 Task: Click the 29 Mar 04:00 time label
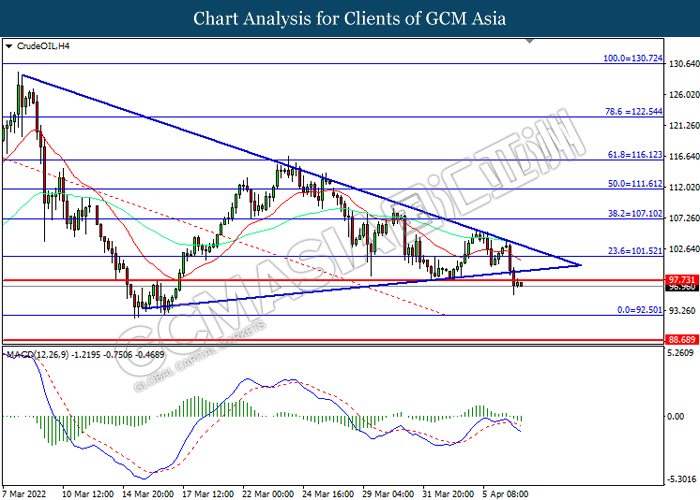click(388, 494)
